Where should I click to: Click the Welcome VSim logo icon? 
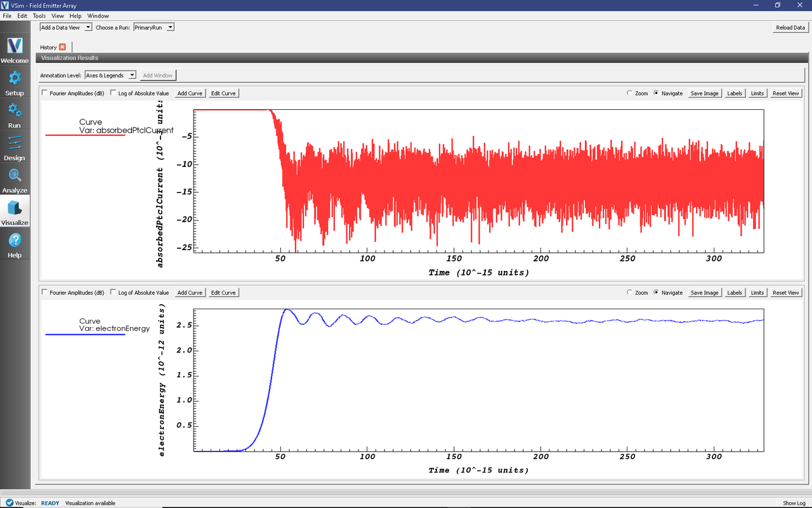pos(14,46)
